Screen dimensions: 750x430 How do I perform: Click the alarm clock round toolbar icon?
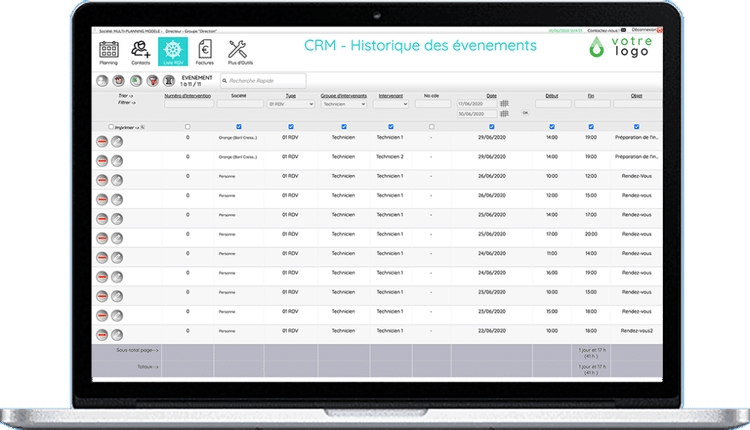click(x=119, y=81)
